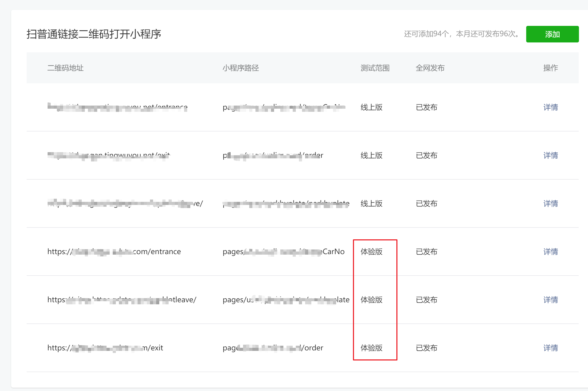Open 详情 for 线上版 exit row
The image size is (588, 391).
(551, 155)
